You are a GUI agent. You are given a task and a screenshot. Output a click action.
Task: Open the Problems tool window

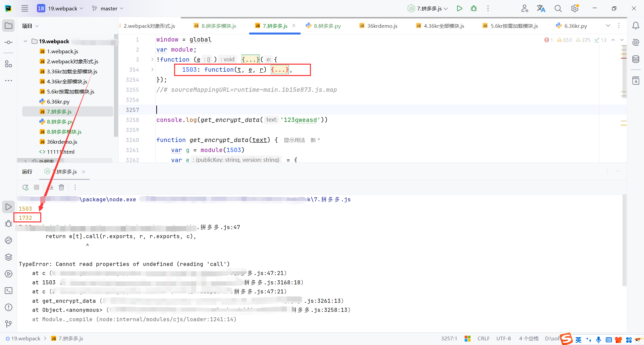8,307
